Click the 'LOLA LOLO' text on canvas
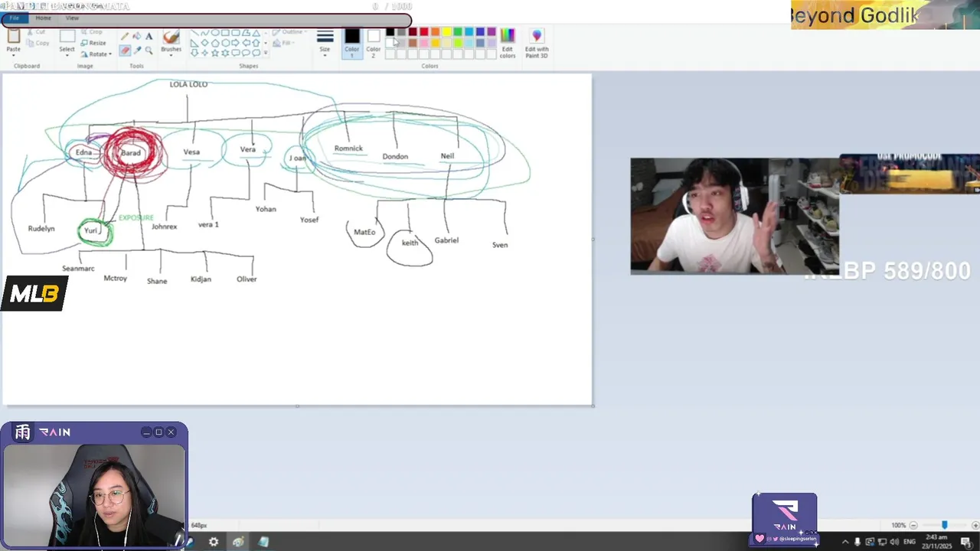980x551 pixels. 188,84
